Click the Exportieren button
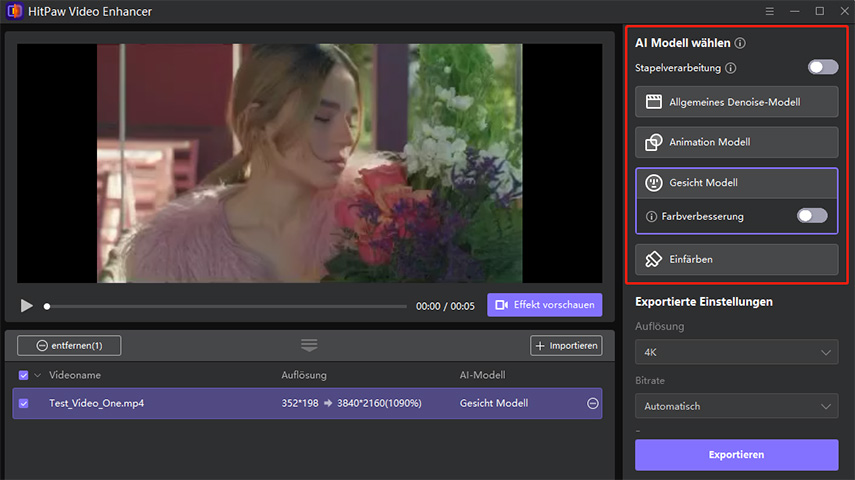855x480 pixels. [x=736, y=455]
